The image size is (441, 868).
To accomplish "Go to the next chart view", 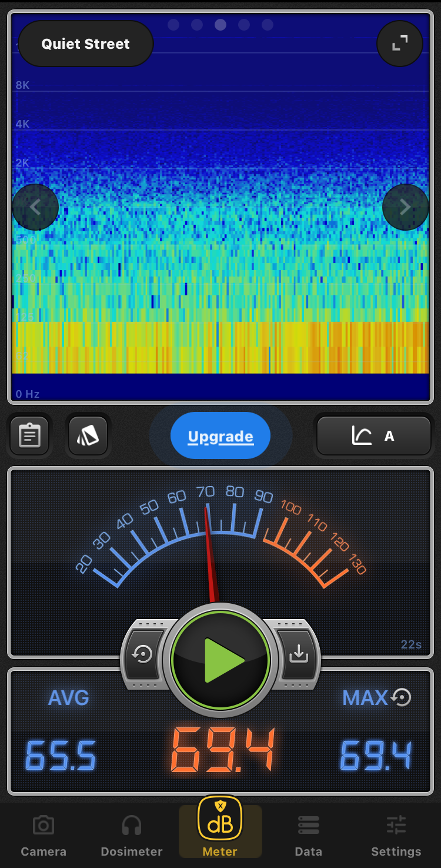I will tap(405, 207).
